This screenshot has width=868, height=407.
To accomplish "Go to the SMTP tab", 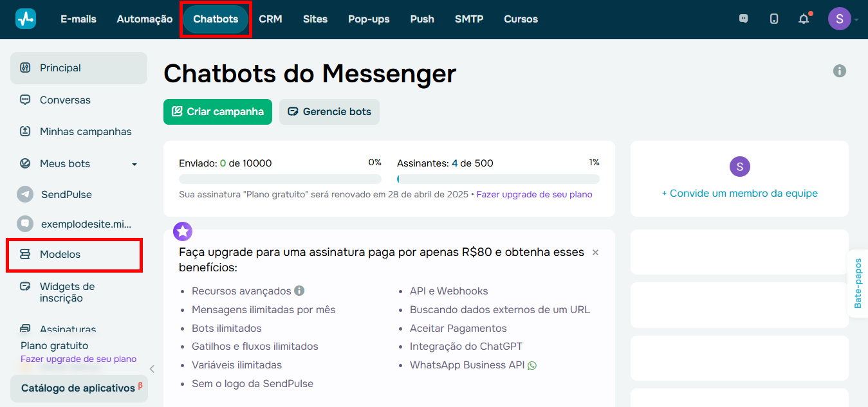I will [x=469, y=19].
